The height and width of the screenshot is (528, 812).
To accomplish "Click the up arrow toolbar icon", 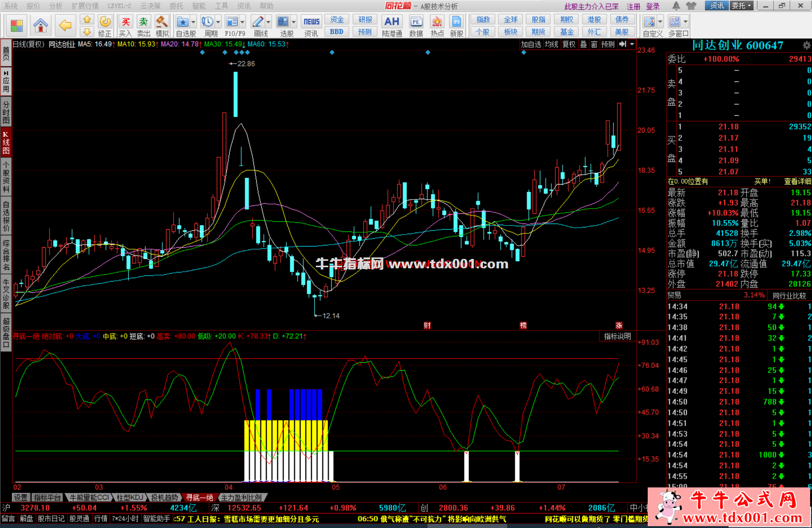I will pyautogui.click(x=87, y=20).
